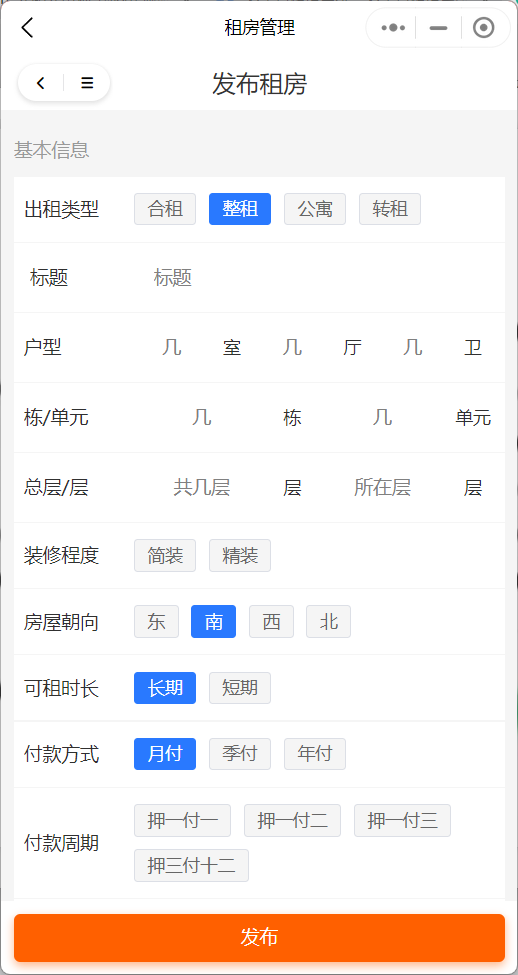
Task: Click the 发布 publish button
Action: (x=259, y=938)
